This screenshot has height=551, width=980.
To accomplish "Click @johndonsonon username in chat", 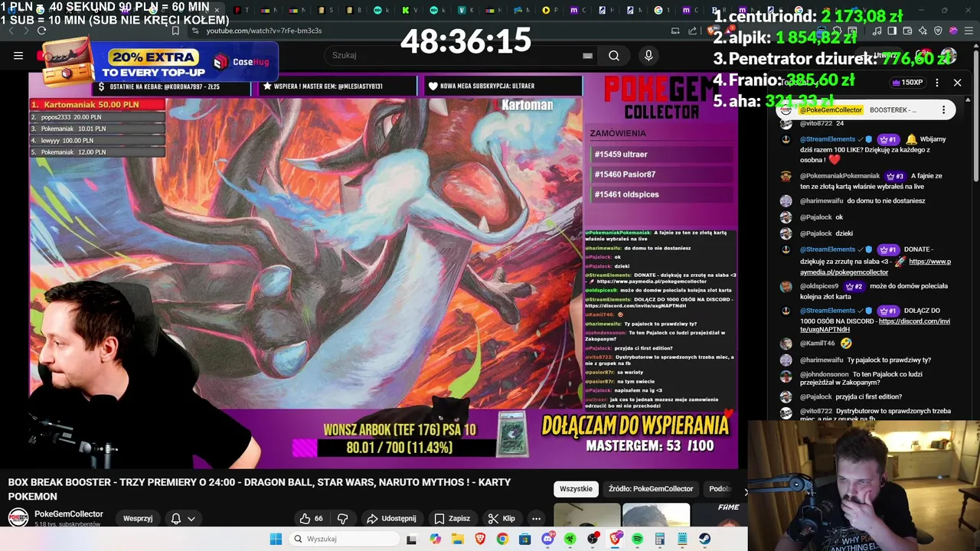I will 824,374.
